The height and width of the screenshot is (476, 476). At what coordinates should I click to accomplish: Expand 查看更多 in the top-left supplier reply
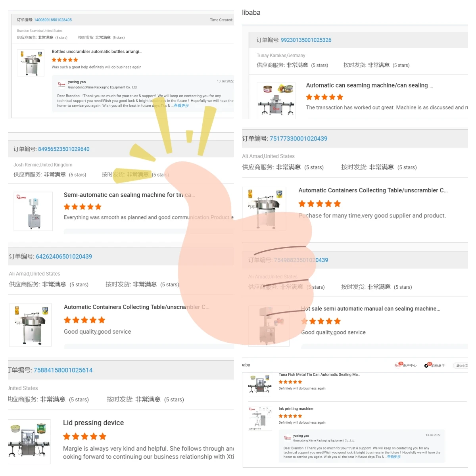tap(181, 106)
